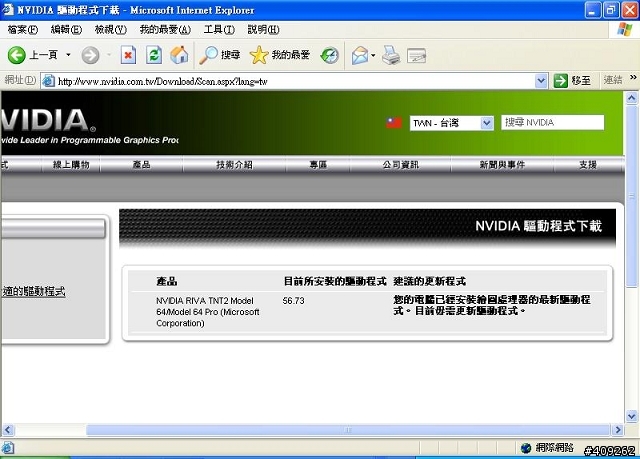Screen dimensions: 640x459
Task: Click the 搜尋 NVIDIA search box
Action: click(552, 122)
